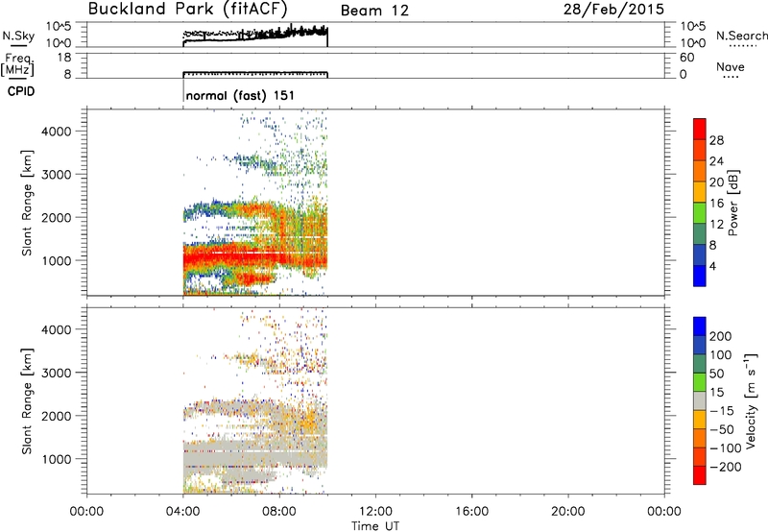The width and height of the screenshot is (768, 532).
Task: Click the 'Time UT' axis title
Action: click(x=375, y=525)
